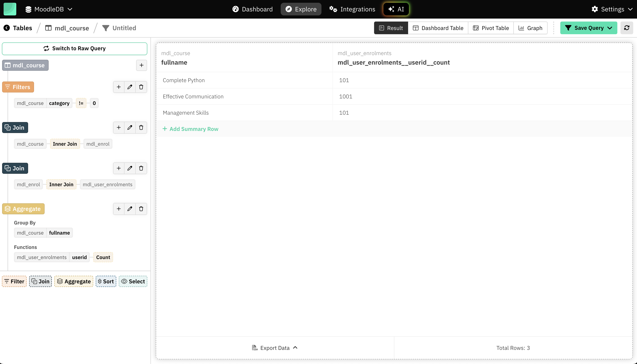637x364 pixels.
Task: Add a Sort step from bottom bar
Action: pyautogui.click(x=106, y=281)
